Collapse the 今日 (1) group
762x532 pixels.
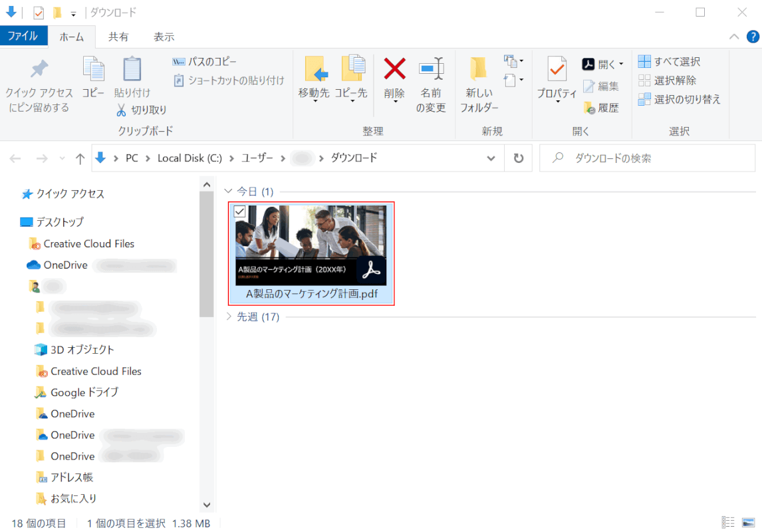pos(229,192)
